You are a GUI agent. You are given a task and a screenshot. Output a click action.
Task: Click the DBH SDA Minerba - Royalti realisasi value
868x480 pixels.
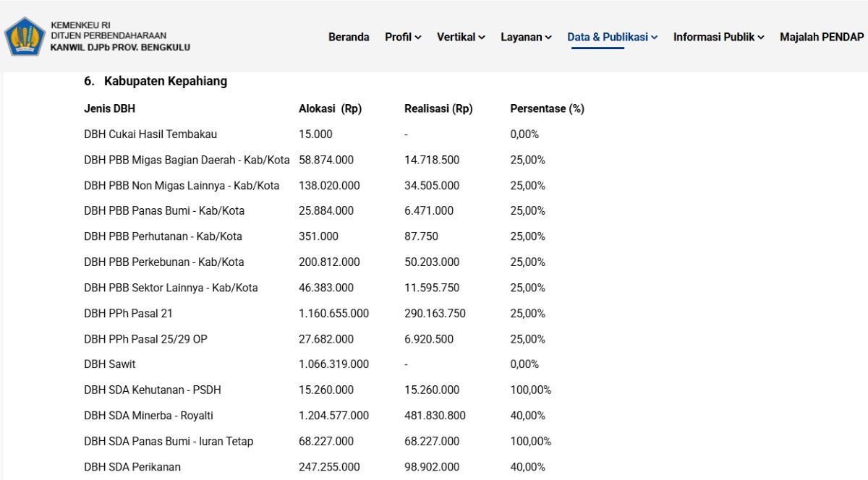pos(435,416)
